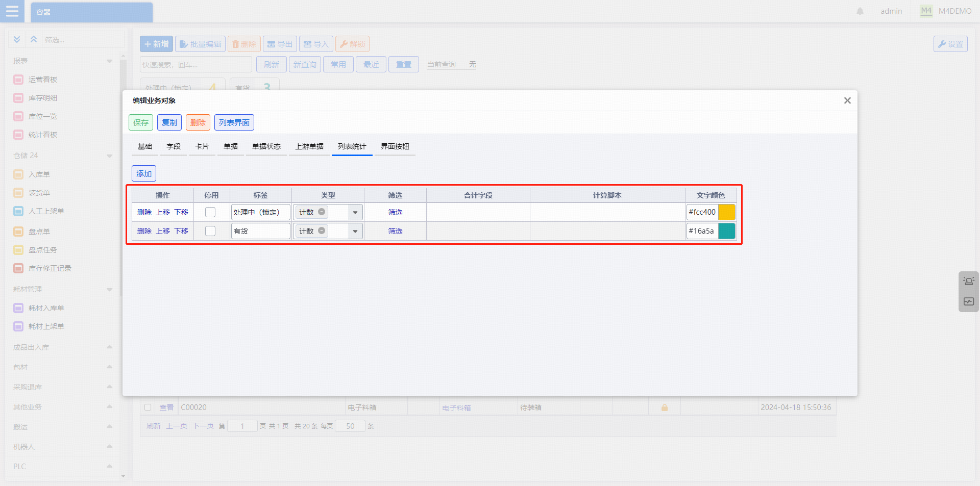This screenshot has width=980, height=486.
Task: Click the sidebar 筛选 filter box
Action: [83, 39]
